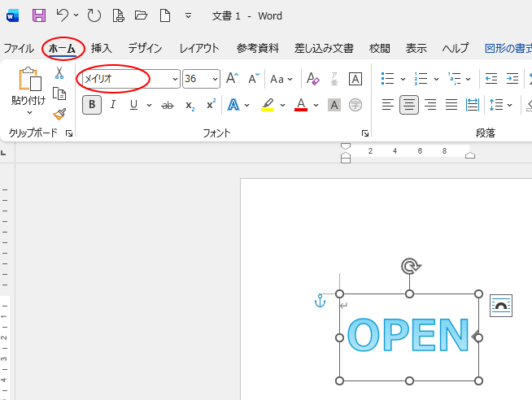Justify paragraph text
The height and width of the screenshot is (400, 532).
click(451, 105)
